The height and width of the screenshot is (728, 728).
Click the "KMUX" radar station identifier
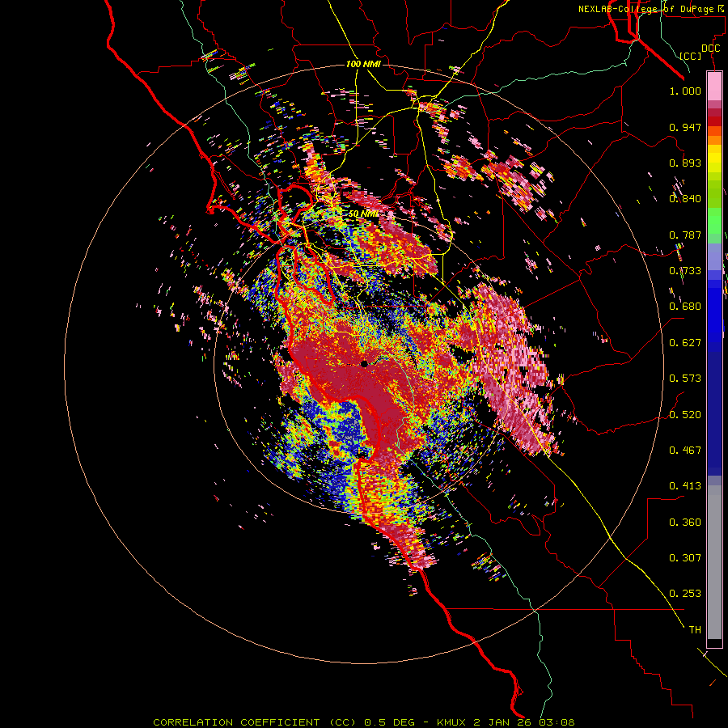tap(451, 722)
